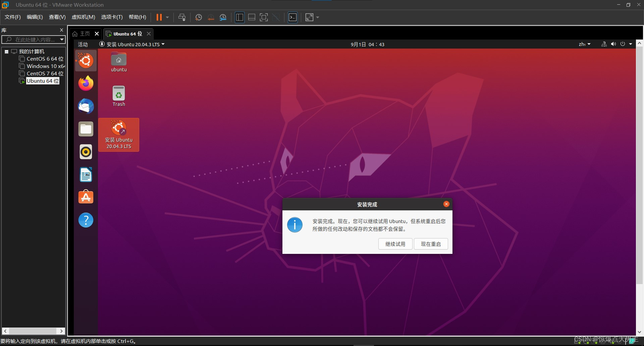Open the Files manager in the dock
This screenshot has width=644, height=346.
pos(86,129)
